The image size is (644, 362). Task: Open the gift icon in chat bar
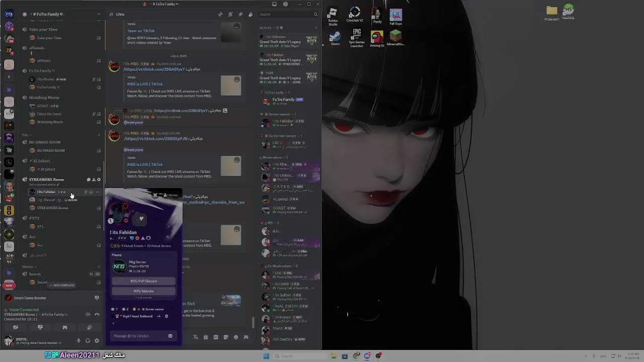click(206, 337)
